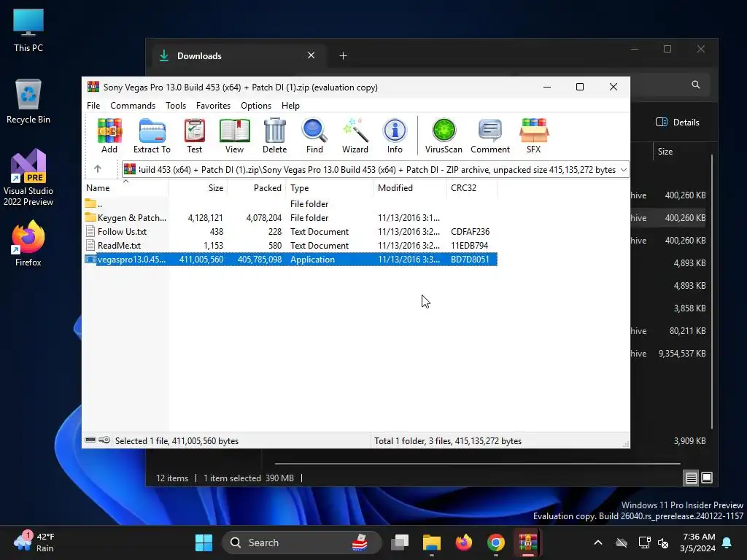Open the Commands menu
Viewport: 747px width, 560px height.
(x=133, y=106)
